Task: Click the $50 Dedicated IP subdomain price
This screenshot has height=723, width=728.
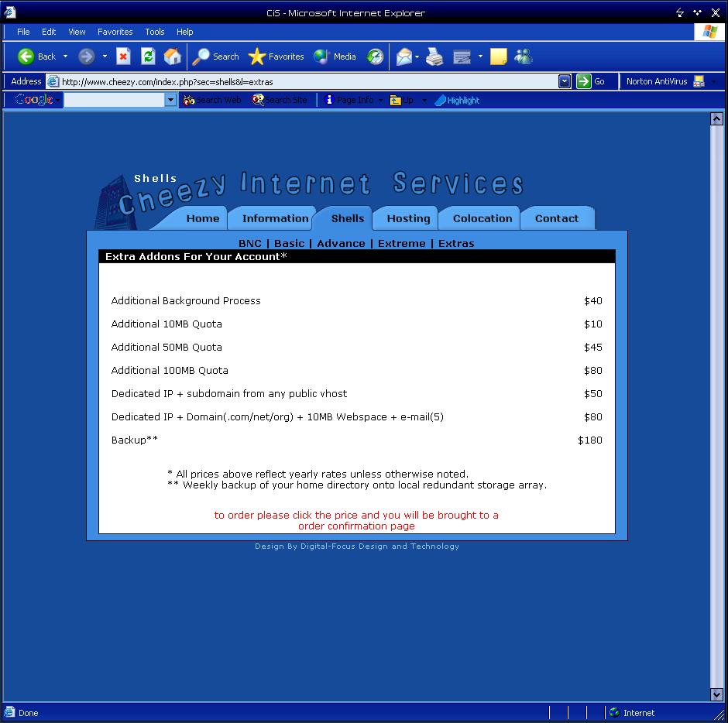Action: point(593,393)
